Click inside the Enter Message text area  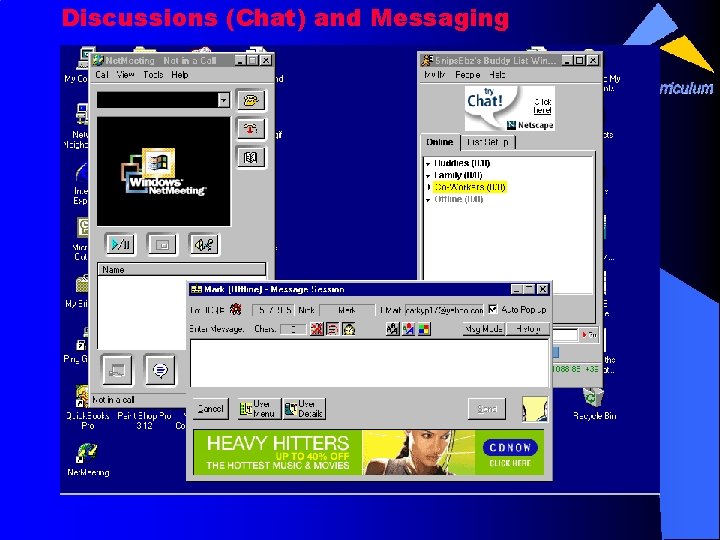tap(369, 363)
